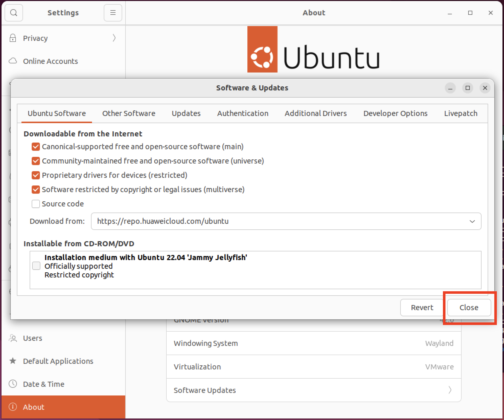Open Date & Time via clock icon
Screen dimensions: 504x420
click(x=13, y=384)
